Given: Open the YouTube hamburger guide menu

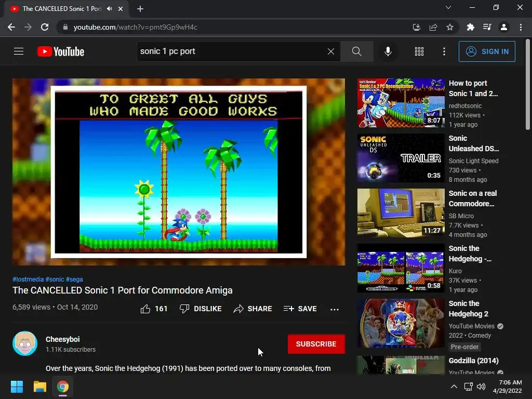Looking at the screenshot, I should [19, 51].
